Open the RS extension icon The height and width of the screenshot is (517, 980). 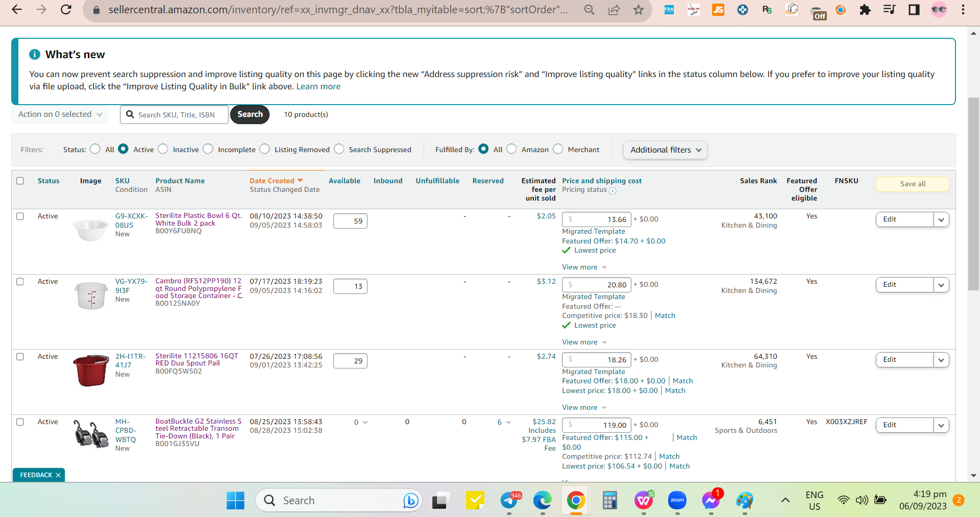click(x=767, y=10)
